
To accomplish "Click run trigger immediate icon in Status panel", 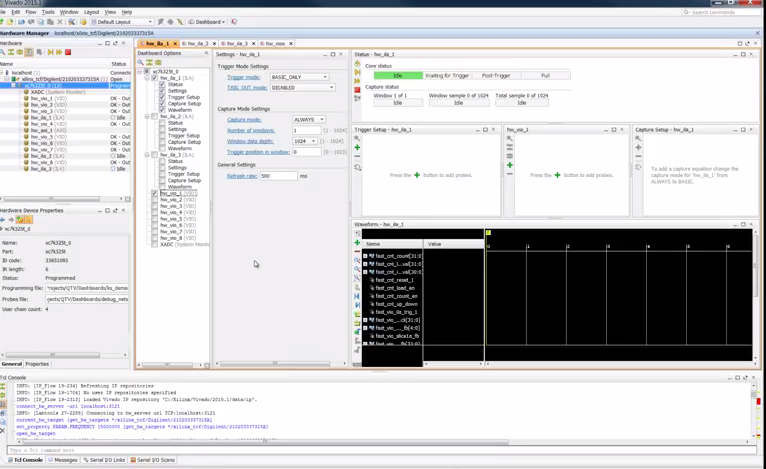I will pos(357,81).
